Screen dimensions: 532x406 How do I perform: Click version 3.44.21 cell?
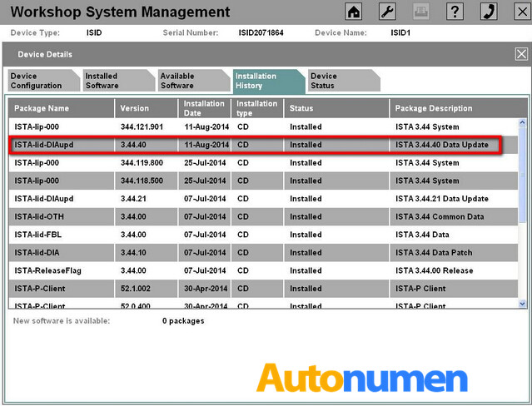[x=133, y=199]
